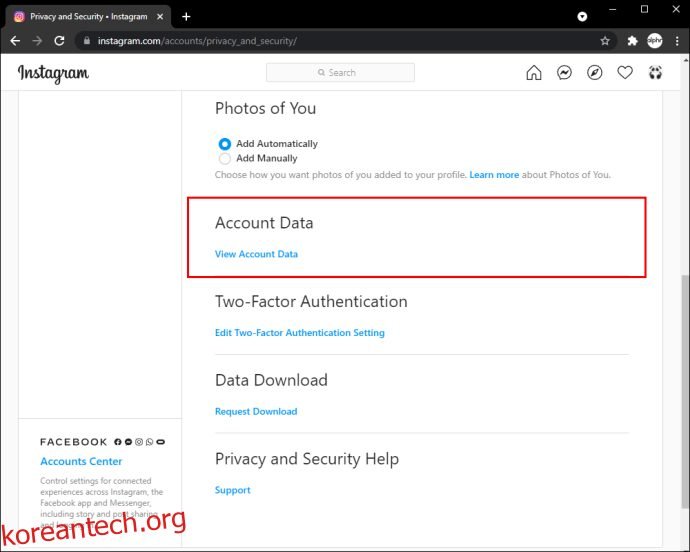690x552 pixels.
Task: Maximize the browser window
Action: point(644,9)
